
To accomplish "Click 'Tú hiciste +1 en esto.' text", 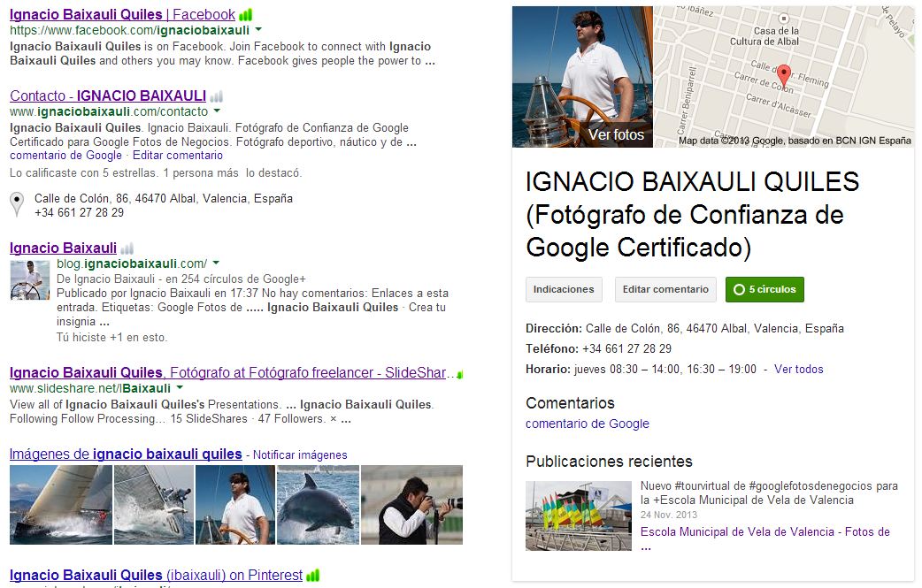I will (x=111, y=337).
